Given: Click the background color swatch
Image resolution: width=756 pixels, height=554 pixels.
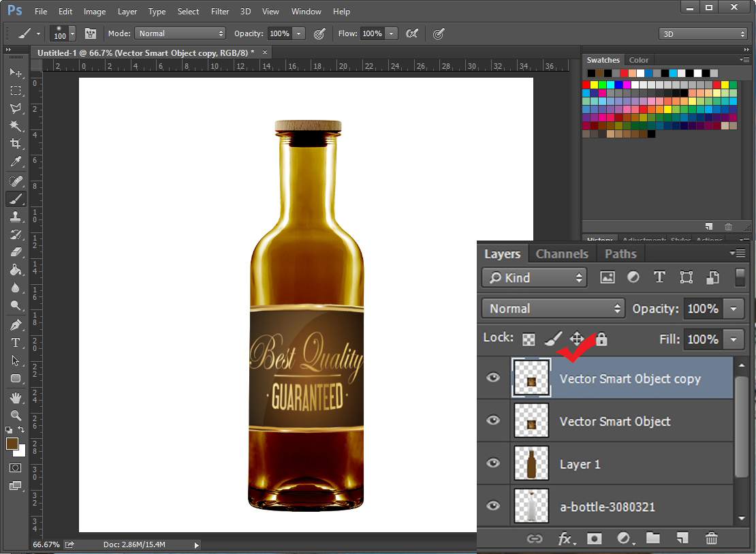Looking at the screenshot, I should (x=20, y=452).
